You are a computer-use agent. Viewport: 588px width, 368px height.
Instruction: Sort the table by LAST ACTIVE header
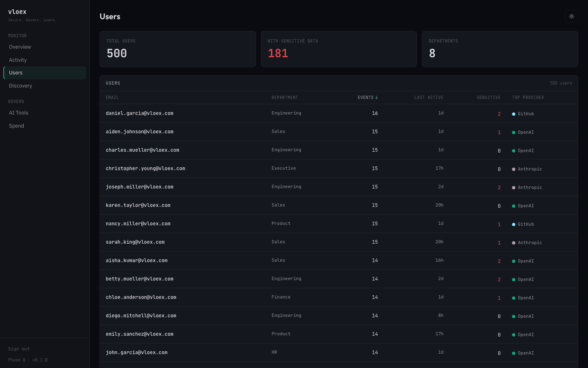coord(429,97)
